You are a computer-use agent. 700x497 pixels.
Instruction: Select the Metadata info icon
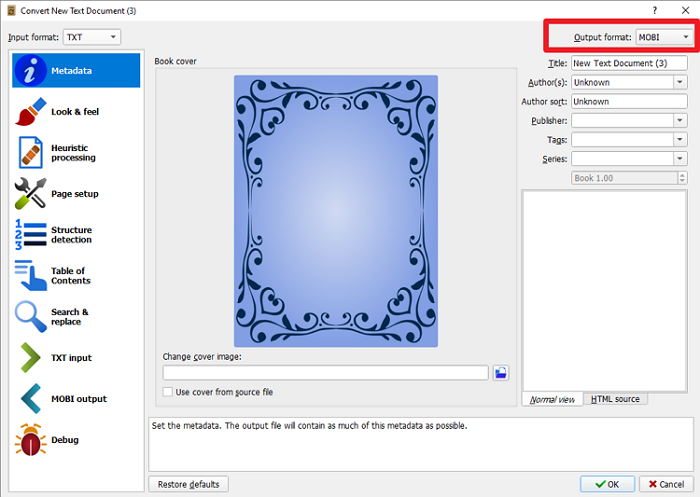click(30, 71)
